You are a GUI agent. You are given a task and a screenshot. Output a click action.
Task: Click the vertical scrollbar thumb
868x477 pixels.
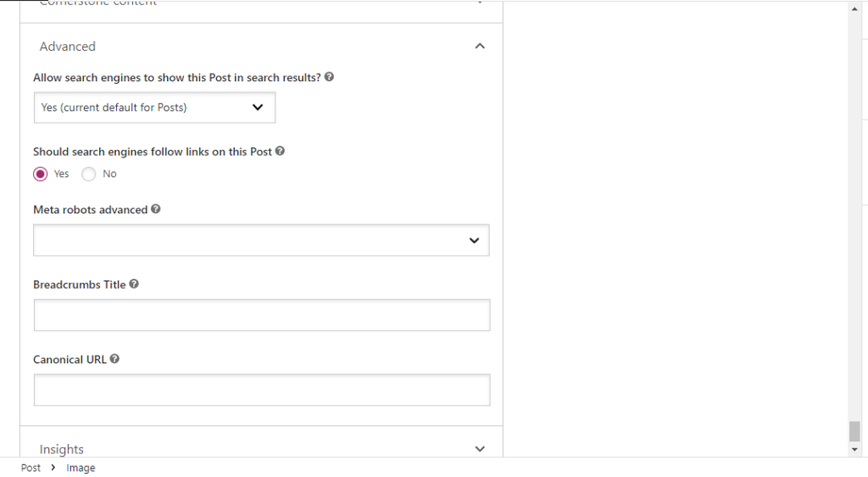(x=854, y=431)
